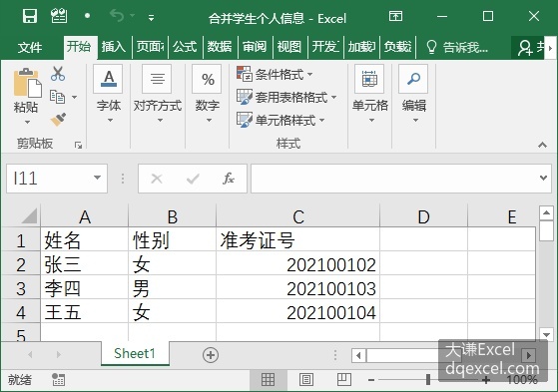Select column A header
The height and width of the screenshot is (392, 558).
coord(84,216)
